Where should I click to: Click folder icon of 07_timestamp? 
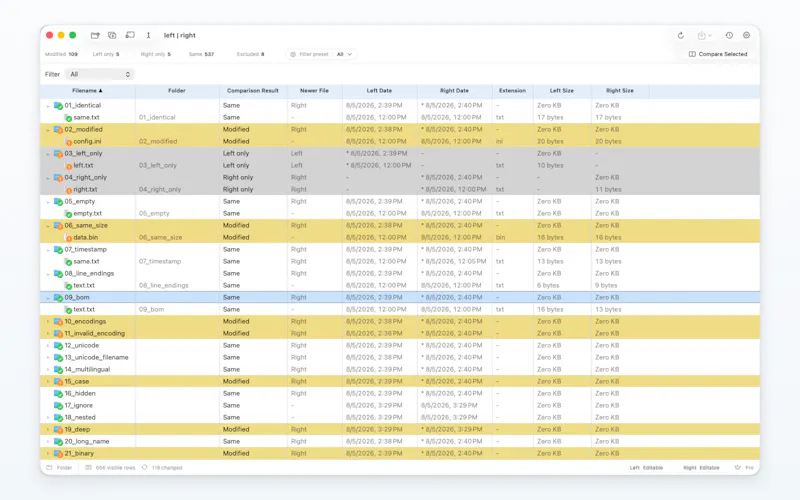[x=58, y=249]
